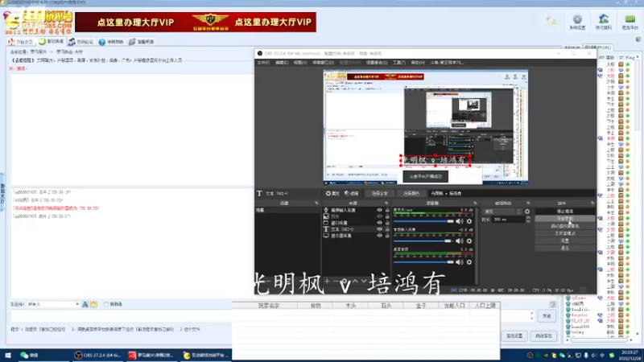Open OBS 文件(F) menu
The image size is (644, 362).
pos(263,63)
